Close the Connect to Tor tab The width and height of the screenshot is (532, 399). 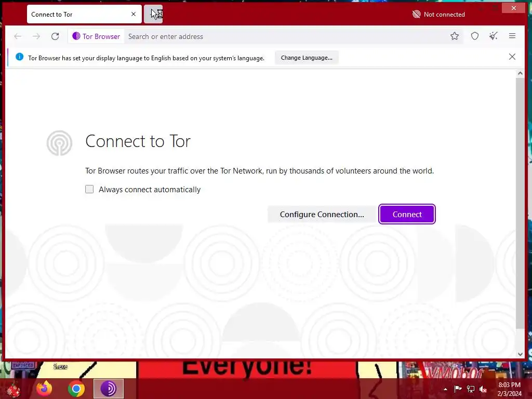[x=134, y=14]
